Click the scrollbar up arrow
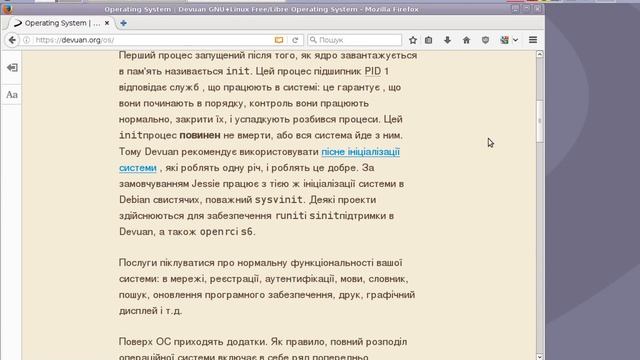This screenshot has height=360, width=640. coord(540,54)
